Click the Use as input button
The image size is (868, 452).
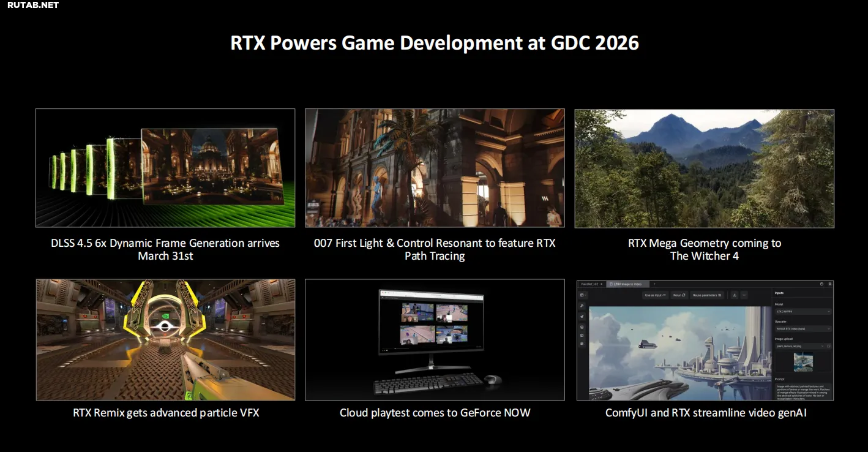655,295
